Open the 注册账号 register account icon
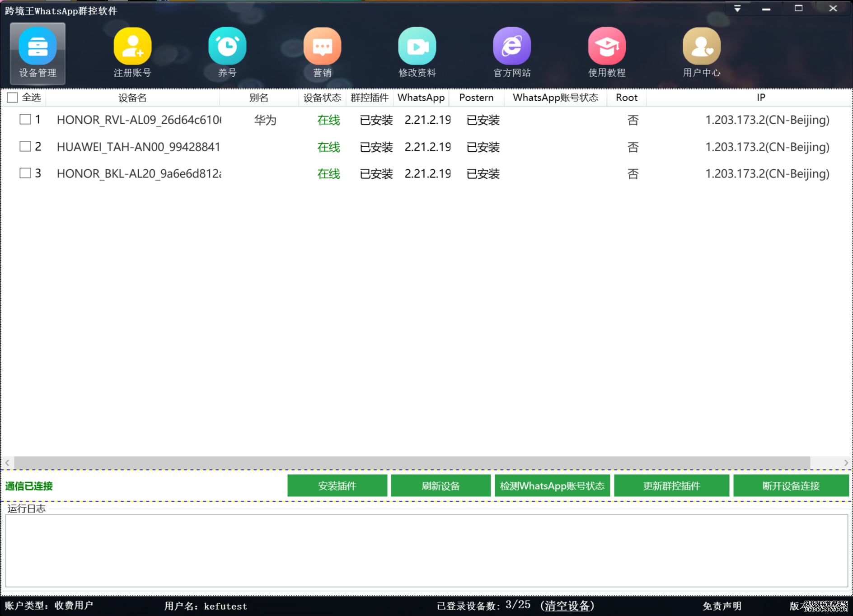This screenshot has height=616, width=853. tap(132, 53)
